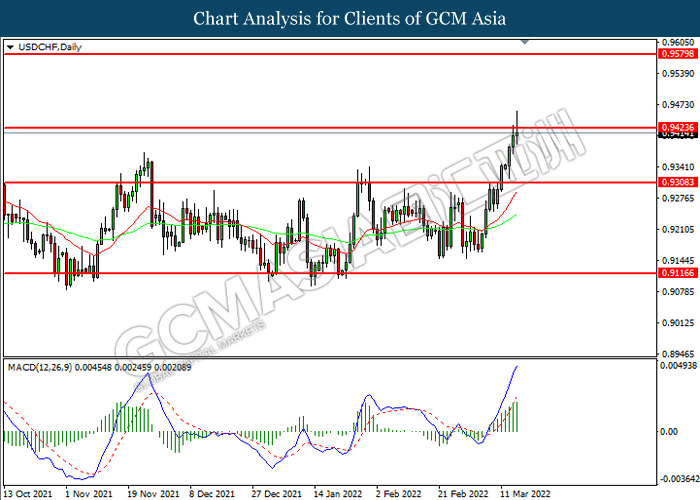Click the 8 Dec 2021 date label
The width and height of the screenshot is (700, 500).
pos(212,494)
